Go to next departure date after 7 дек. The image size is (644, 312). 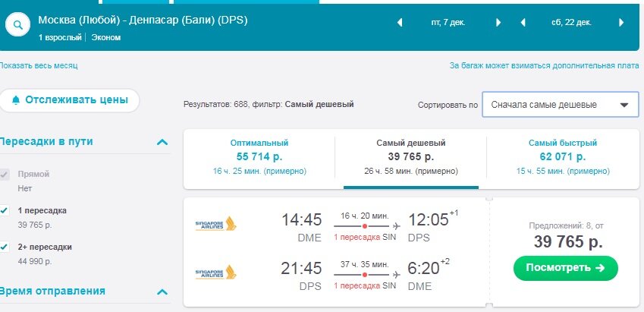(498, 23)
